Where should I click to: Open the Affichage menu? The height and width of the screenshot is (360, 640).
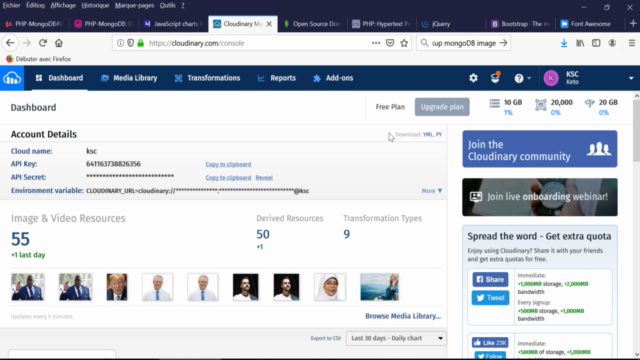pyautogui.click(x=63, y=5)
